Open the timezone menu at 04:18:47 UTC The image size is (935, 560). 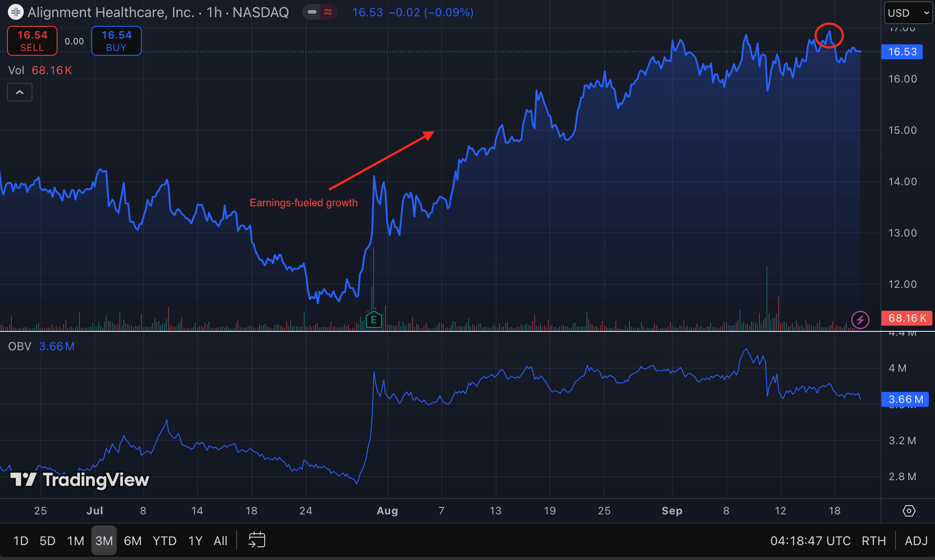810,541
